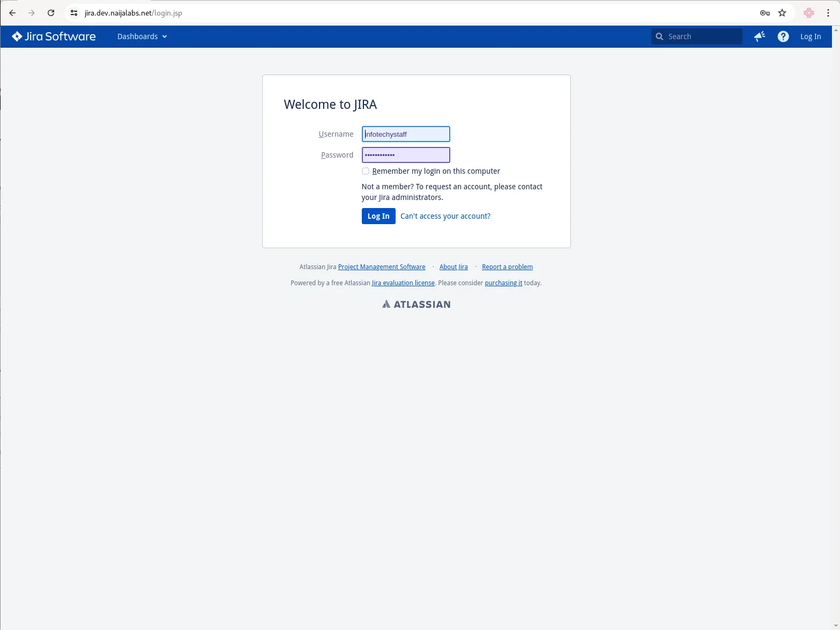Click the Password field
The image size is (840, 630).
(x=406, y=155)
